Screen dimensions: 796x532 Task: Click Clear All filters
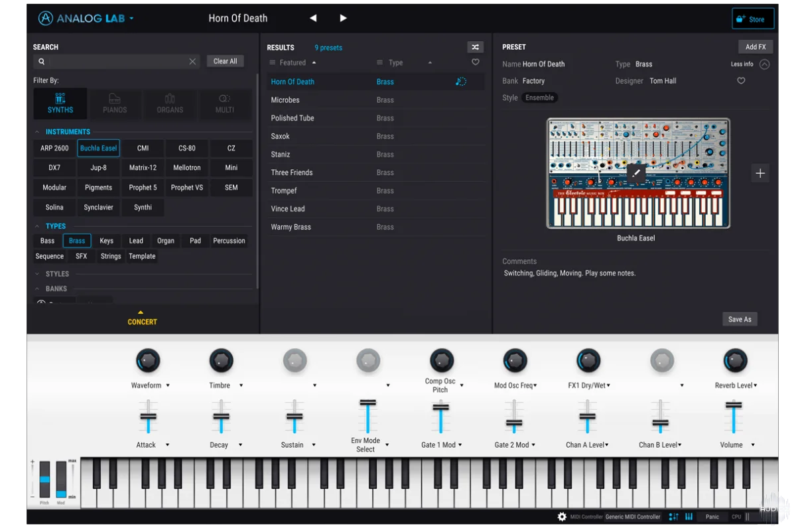point(226,61)
